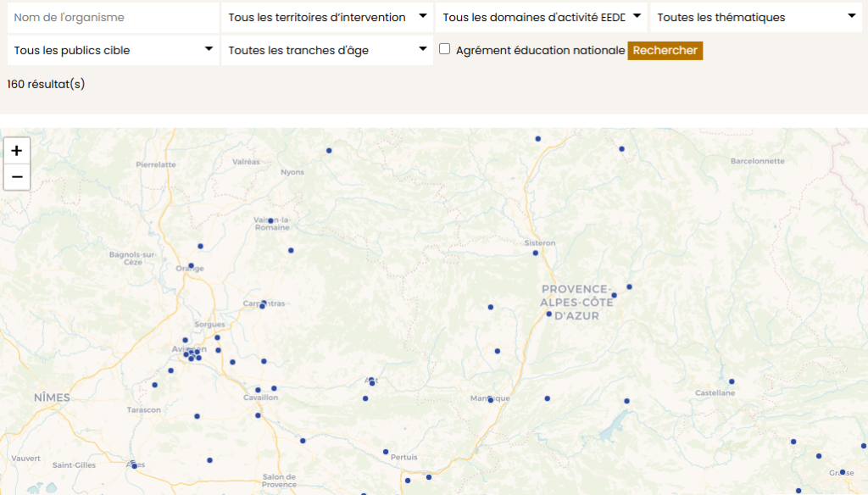This screenshot has width=868, height=495.
Task: Enable Agrément éducation nationale checkbox
Action: tap(444, 49)
